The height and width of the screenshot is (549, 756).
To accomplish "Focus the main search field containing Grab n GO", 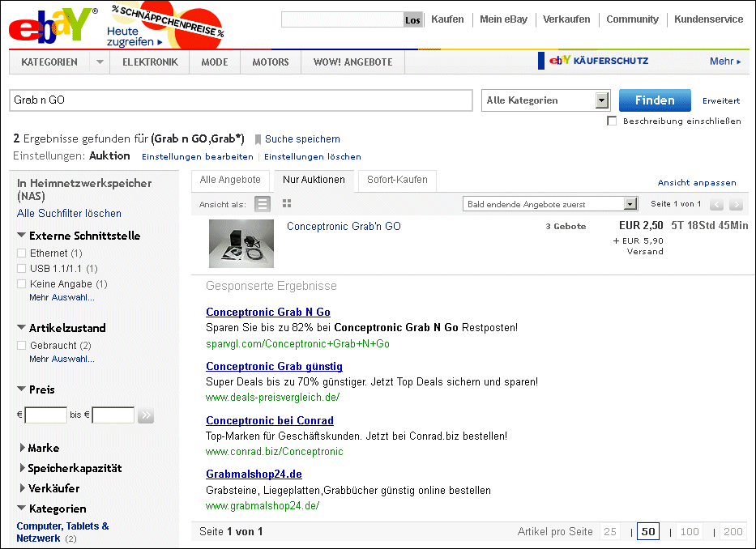I will pyautogui.click(x=241, y=100).
